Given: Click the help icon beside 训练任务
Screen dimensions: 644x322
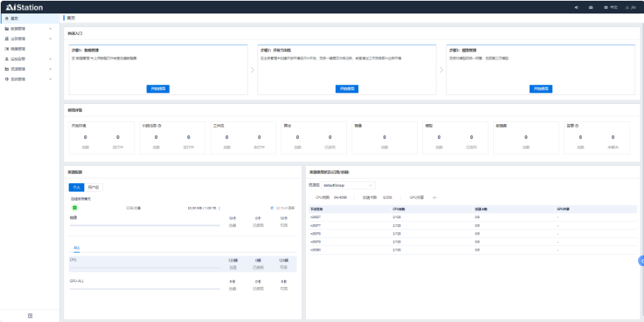Looking at the screenshot, I should (160, 126).
